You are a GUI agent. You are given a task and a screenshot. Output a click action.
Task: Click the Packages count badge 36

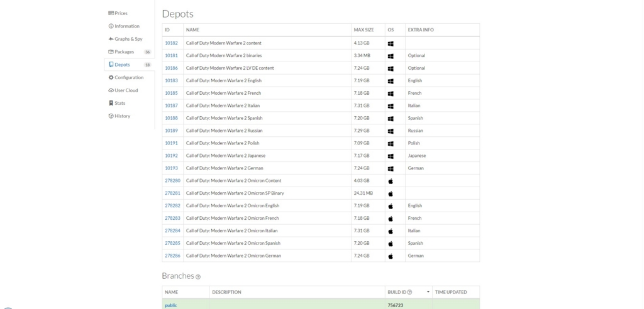click(147, 52)
